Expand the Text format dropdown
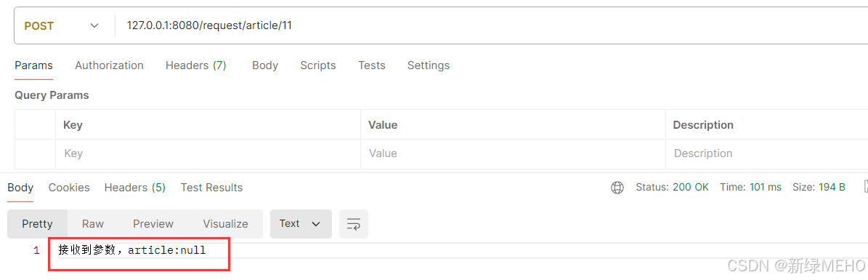This screenshot has width=868, height=280. [x=301, y=224]
